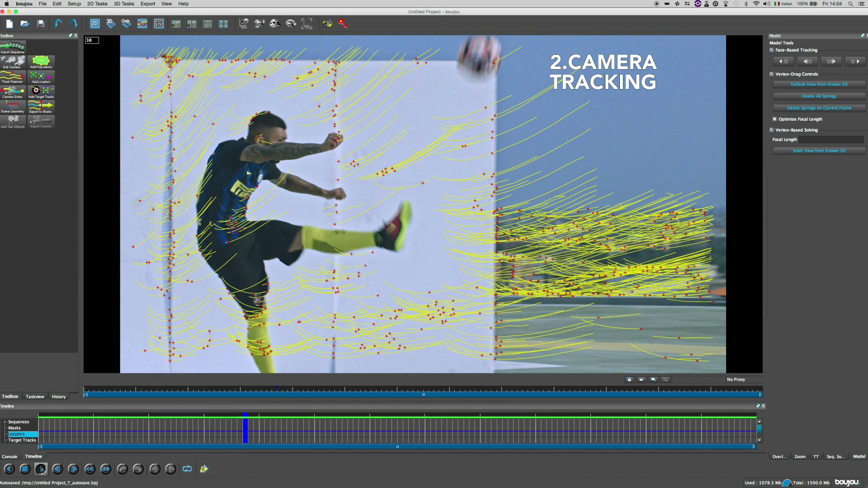
Task: Switch to Orth view mode
Action: 126,23
